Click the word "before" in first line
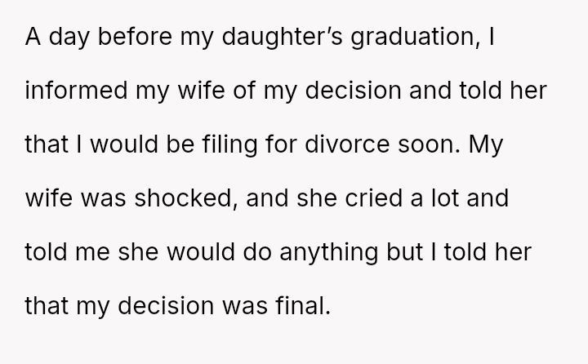Image resolution: width=588 pixels, height=364 pixels. (x=135, y=37)
